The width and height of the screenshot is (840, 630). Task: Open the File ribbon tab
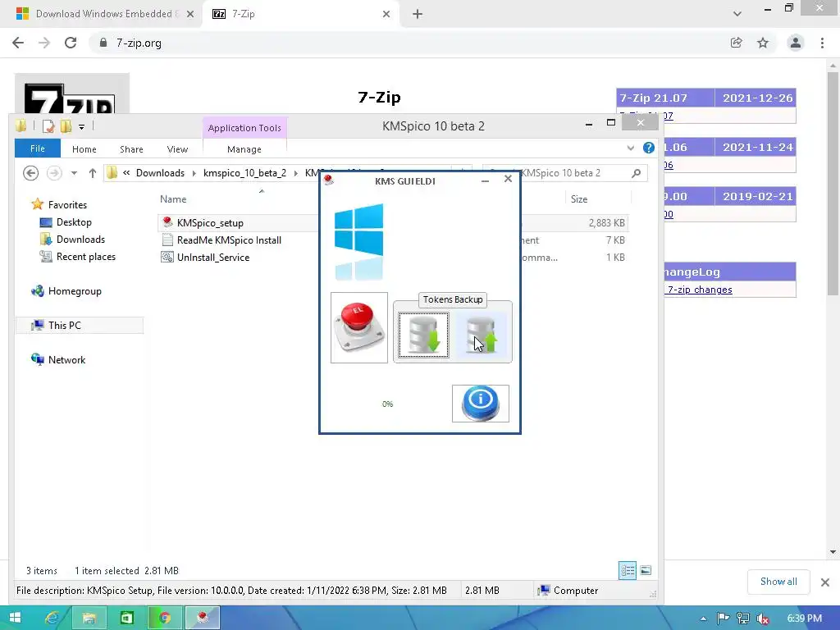(x=38, y=148)
